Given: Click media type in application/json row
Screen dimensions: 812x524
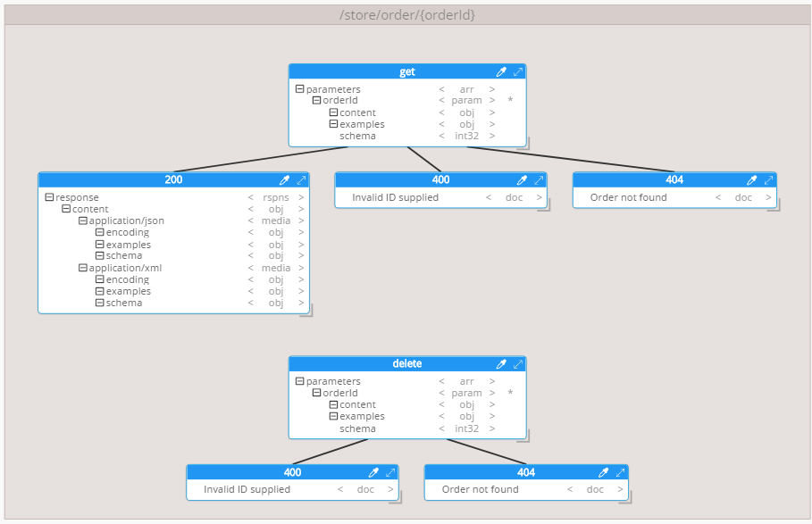Looking at the screenshot, I should 275,220.
